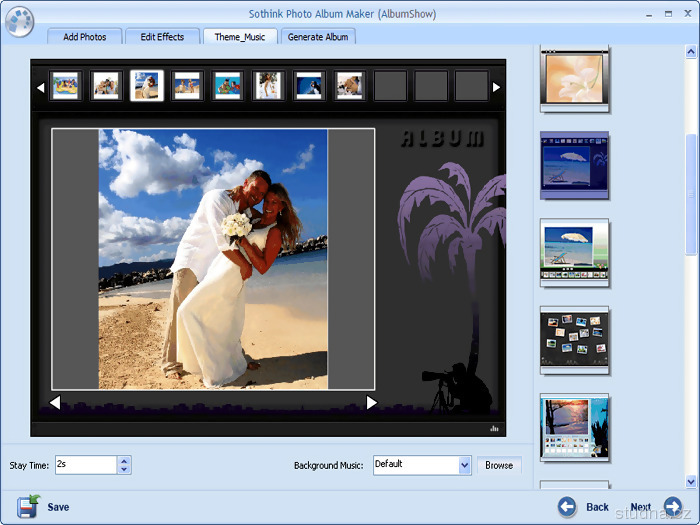Screen dimensions: 700x525
Task: Select the selected wedding photo thumbnail in the filmstrip
Action: click(x=146, y=86)
